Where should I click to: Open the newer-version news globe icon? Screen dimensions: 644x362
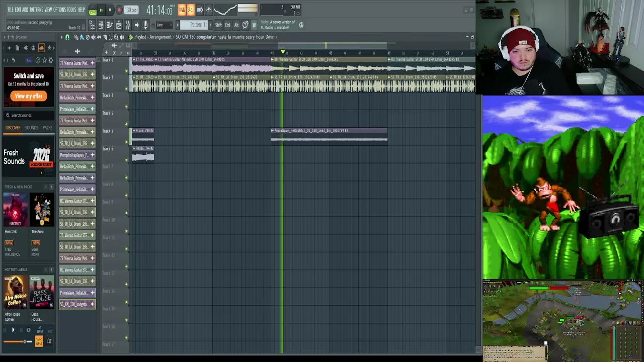pyautogui.click(x=301, y=25)
